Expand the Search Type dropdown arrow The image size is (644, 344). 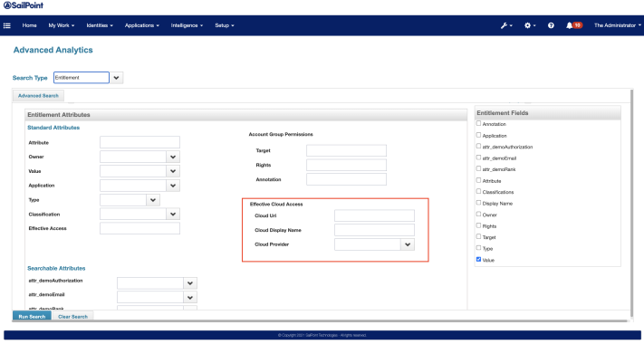116,78
